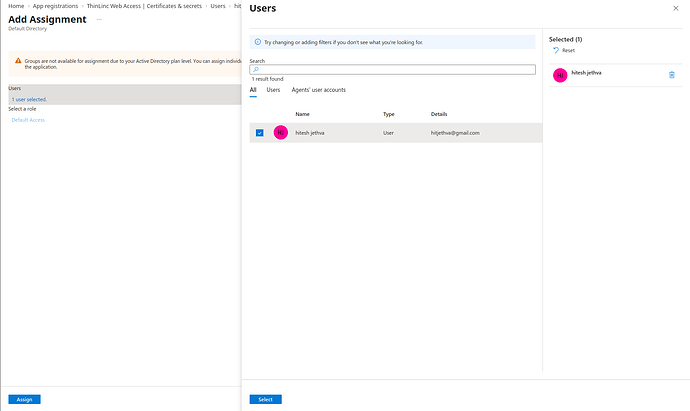Click the Select button
This screenshot has height=411, width=690.
coord(265,399)
